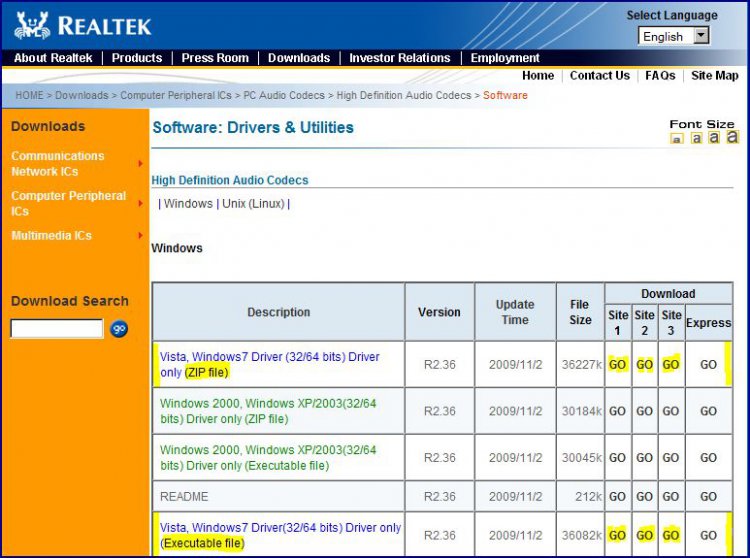Select the second font size icon
This screenshot has width=750, height=558.
696,138
